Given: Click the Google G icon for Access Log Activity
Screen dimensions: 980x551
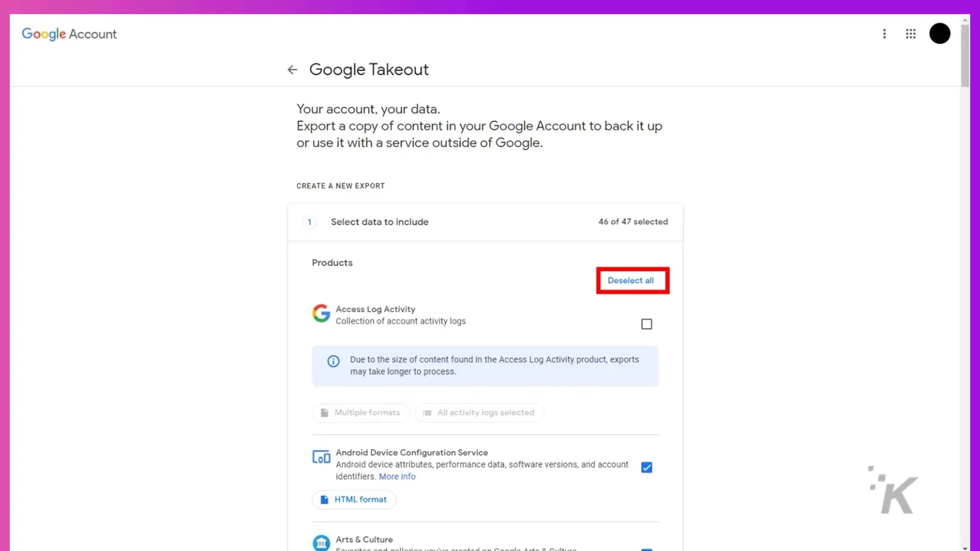Looking at the screenshot, I should pyautogui.click(x=321, y=313).
